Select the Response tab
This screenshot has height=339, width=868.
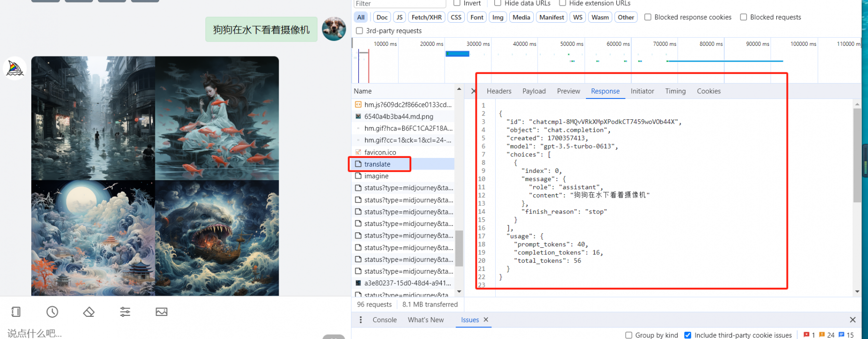(605, 91)
